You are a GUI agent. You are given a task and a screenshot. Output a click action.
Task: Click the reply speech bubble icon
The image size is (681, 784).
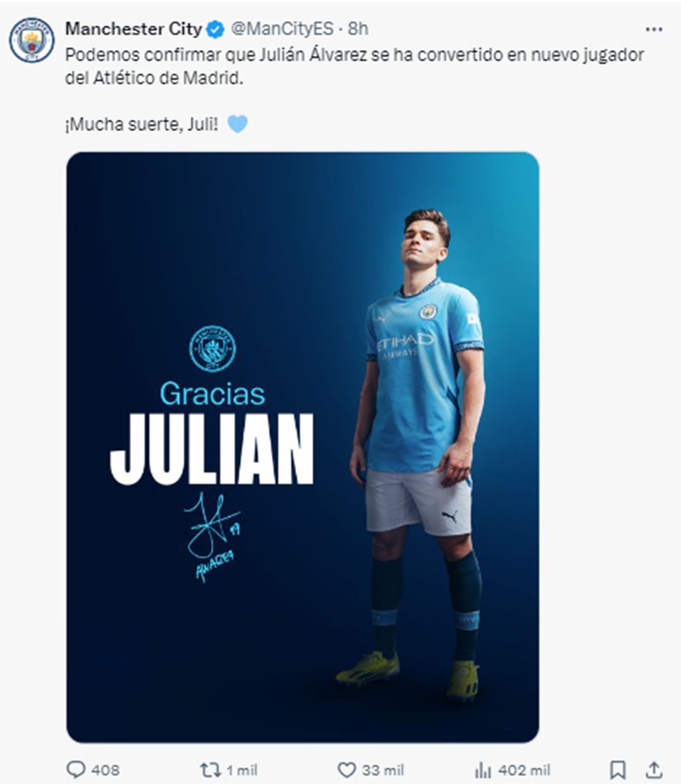[75, 769]
